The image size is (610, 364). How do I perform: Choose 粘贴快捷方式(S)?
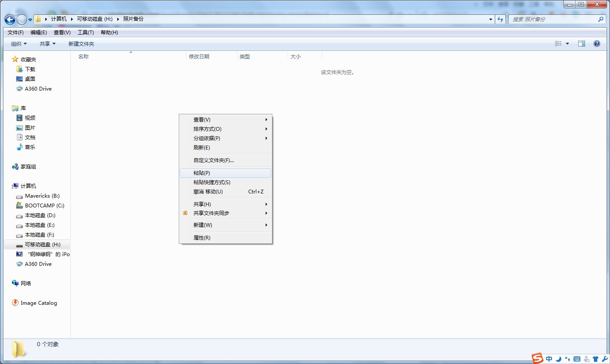(226, 182)
